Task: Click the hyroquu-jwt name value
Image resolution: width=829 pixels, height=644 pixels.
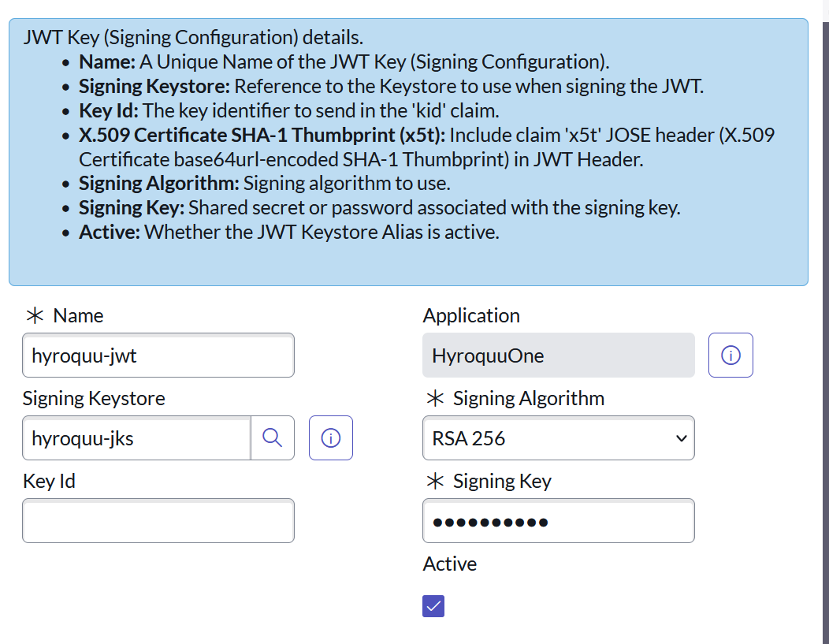Action: 158,355
